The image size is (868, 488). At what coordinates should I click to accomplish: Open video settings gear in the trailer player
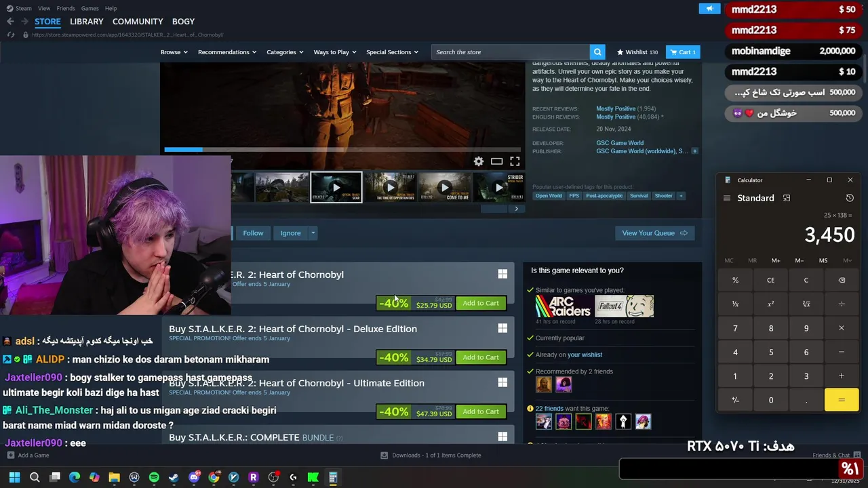click(x=479, y=161)
